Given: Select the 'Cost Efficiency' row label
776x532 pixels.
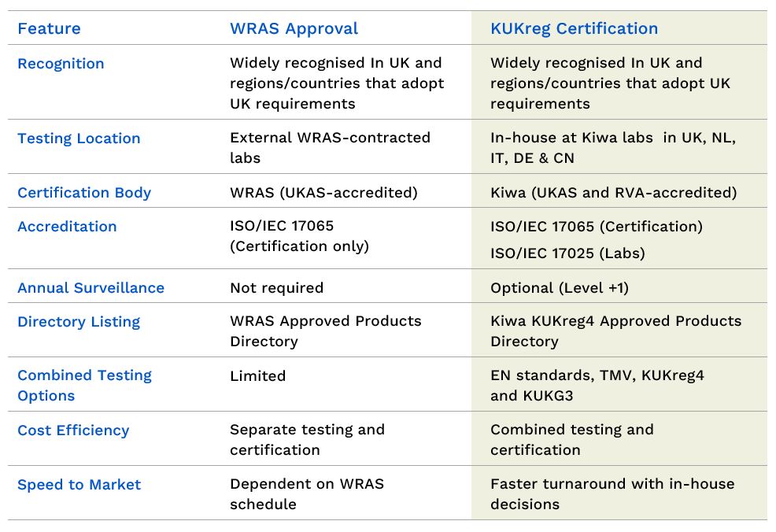Looking at the screenshot, I should point(73,430).
